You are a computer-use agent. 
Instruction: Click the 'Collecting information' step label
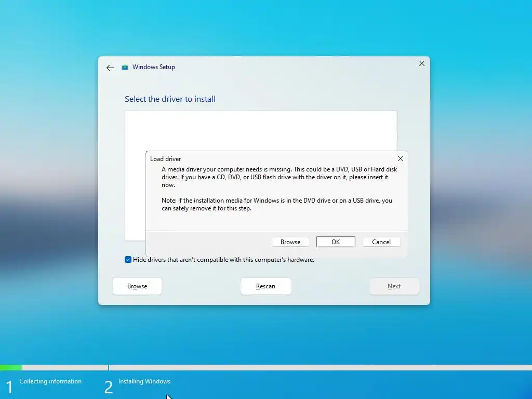(x=50, y=381)
